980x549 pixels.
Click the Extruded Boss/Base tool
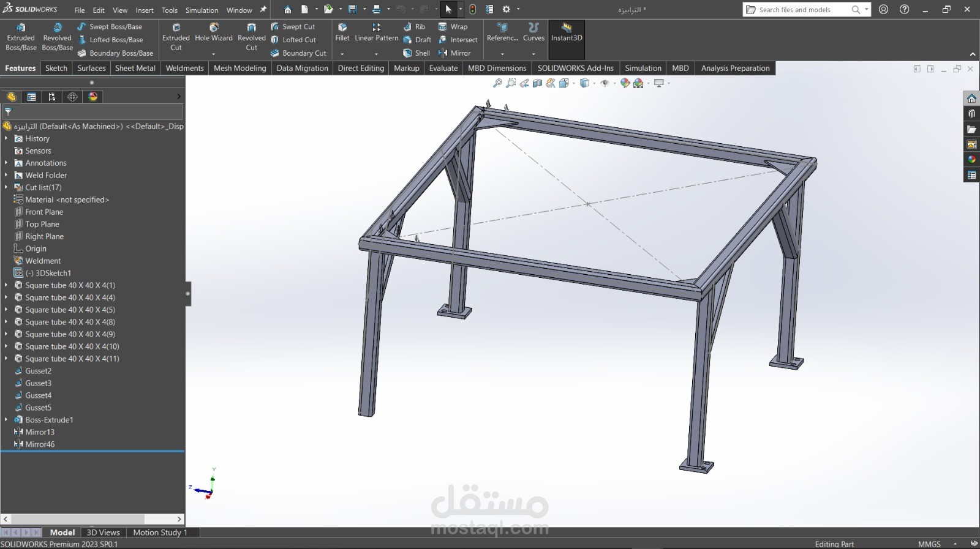coord(21,37)
